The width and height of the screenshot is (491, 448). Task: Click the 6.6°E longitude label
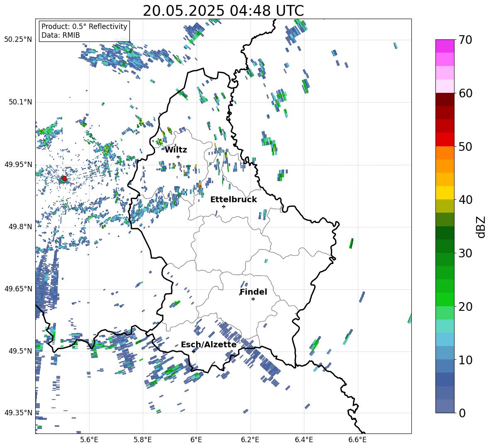(x=357, y=440)
